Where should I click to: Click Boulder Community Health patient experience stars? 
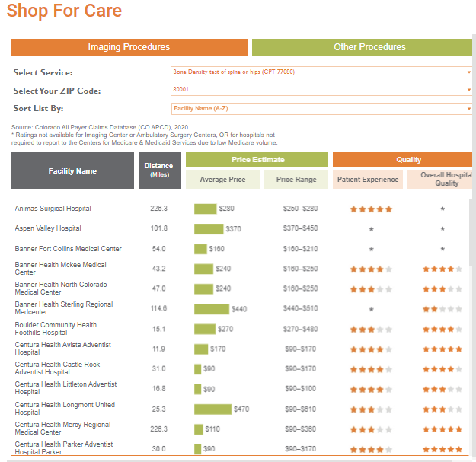371,330
